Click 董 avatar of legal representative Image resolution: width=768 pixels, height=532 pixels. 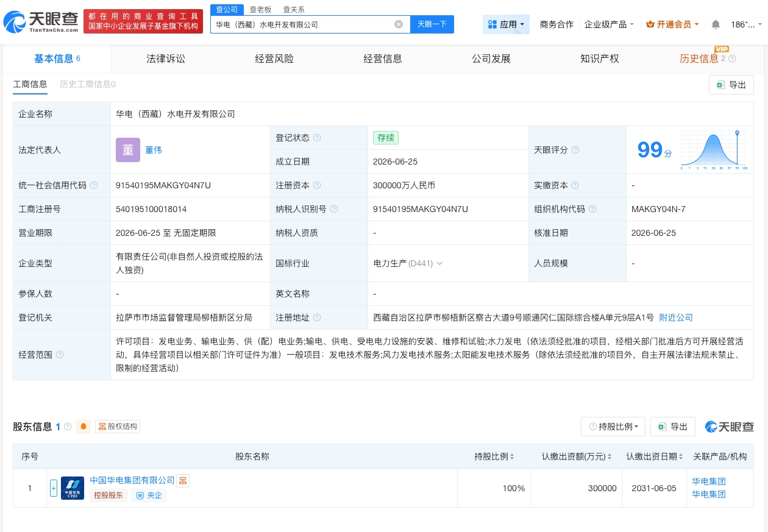coord(128,150)
